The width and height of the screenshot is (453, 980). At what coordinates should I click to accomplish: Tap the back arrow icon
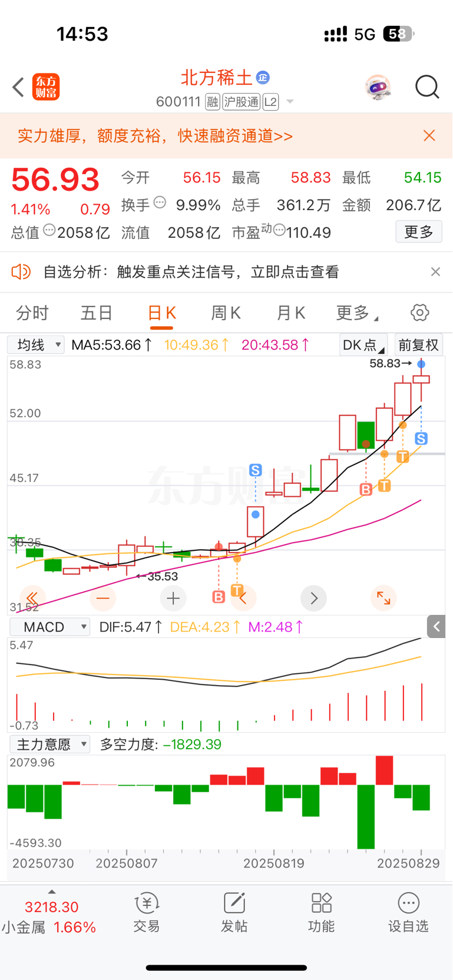pos(18,87)
